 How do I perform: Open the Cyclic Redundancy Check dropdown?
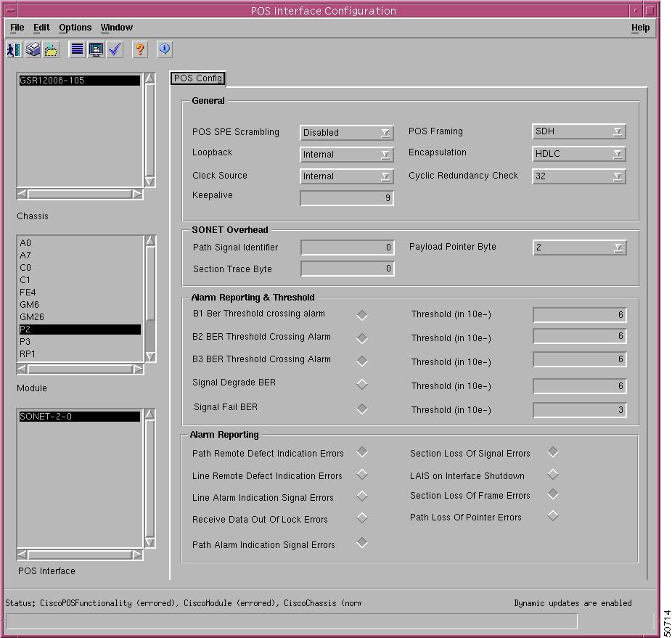coord(578,176)
